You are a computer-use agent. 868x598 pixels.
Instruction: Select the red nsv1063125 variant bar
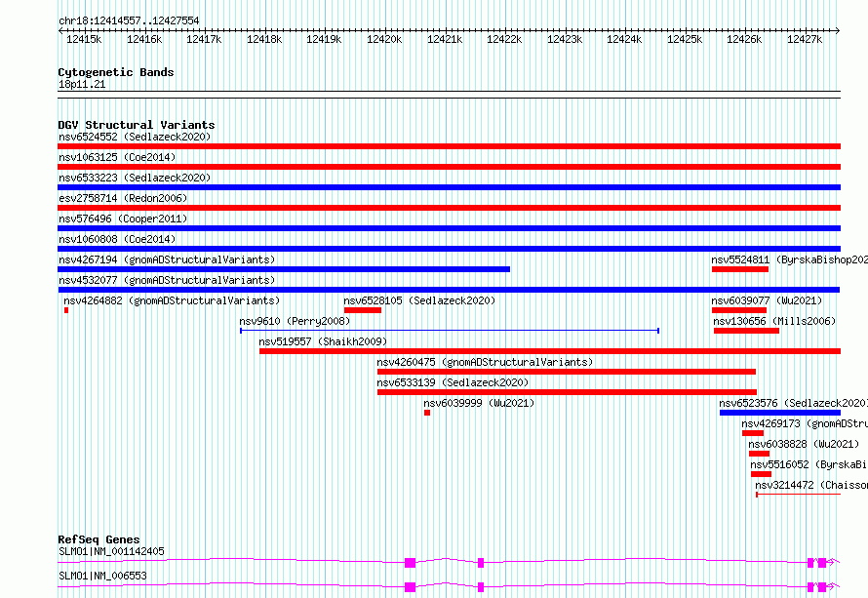[x=449, y=167]
